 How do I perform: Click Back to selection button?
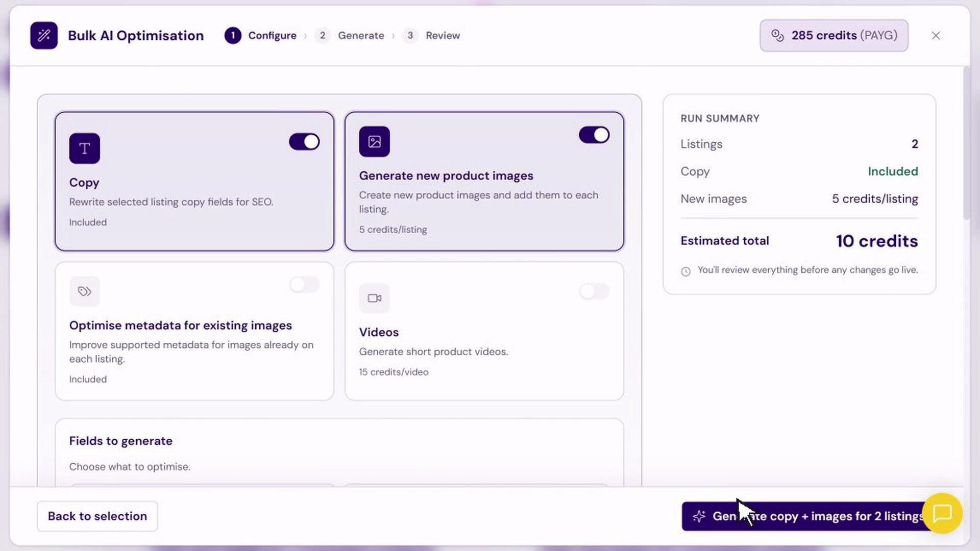(97, 516)
